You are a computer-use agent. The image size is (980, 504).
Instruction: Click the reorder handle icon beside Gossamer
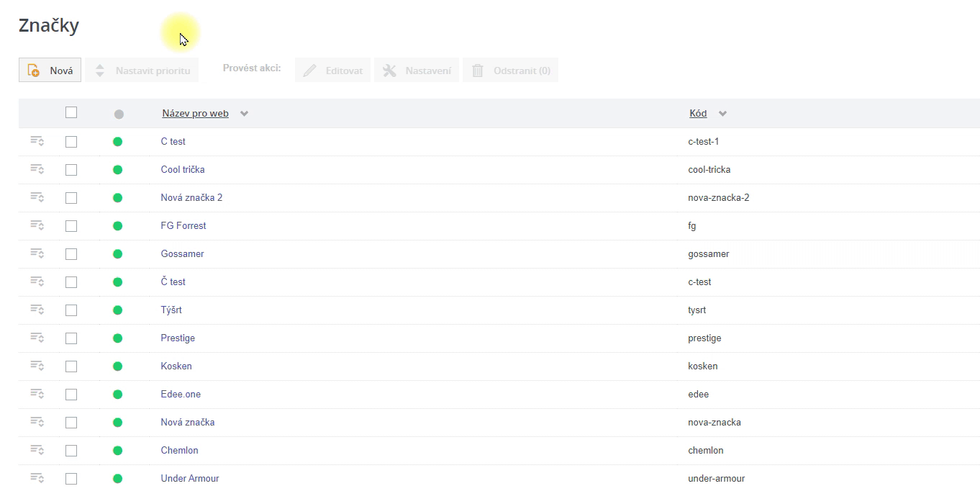[37, 253]
